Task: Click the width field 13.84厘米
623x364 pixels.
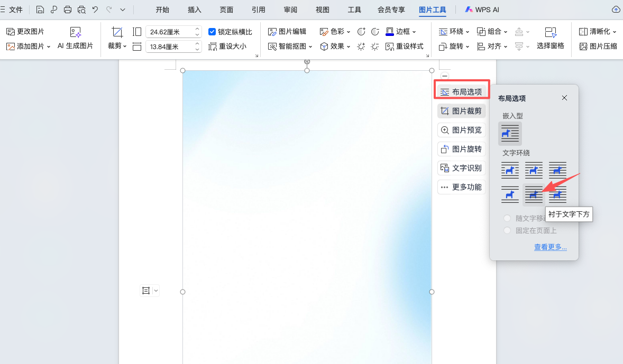Action: tap(173, 46)
